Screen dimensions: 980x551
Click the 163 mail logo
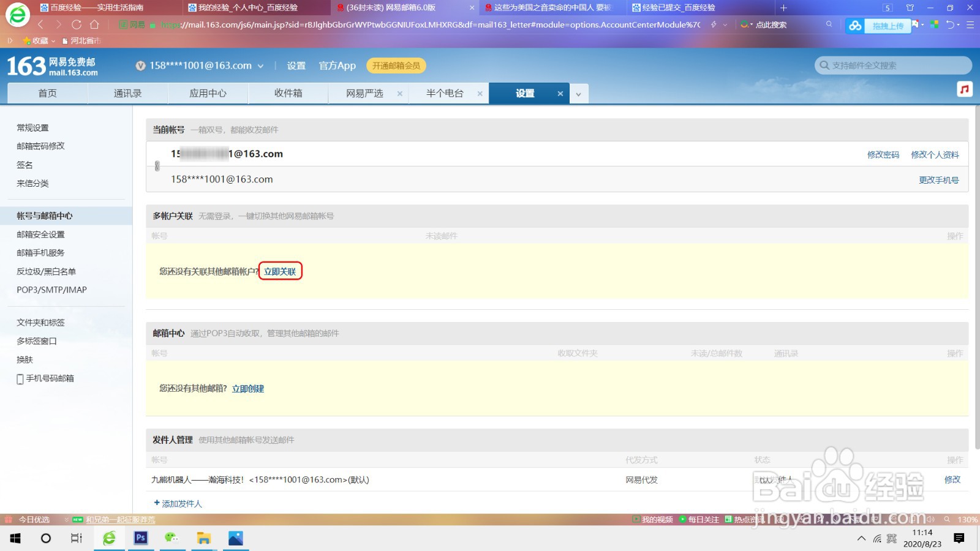[x=52, y=66]
